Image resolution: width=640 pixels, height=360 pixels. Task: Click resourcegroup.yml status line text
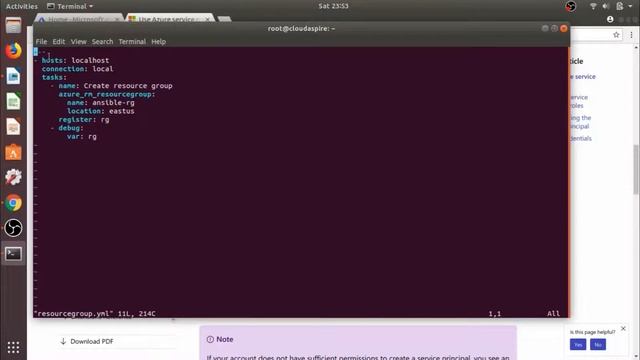point(95,314)
